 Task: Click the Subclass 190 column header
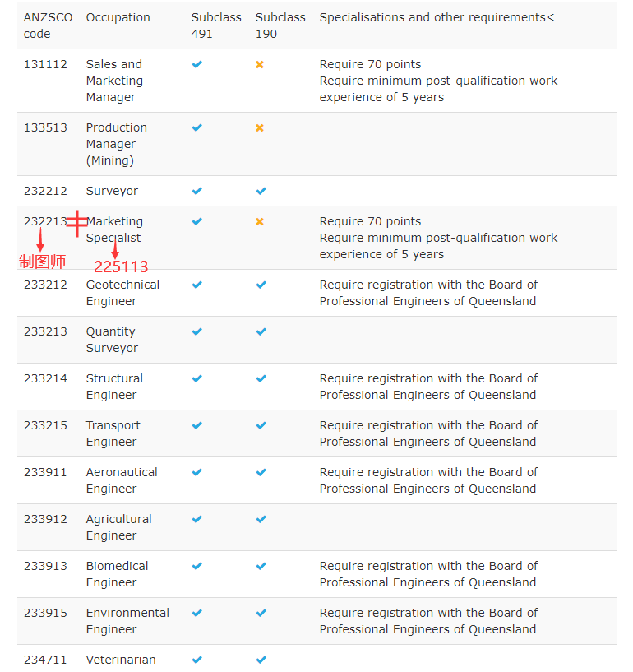coord(280,25)
